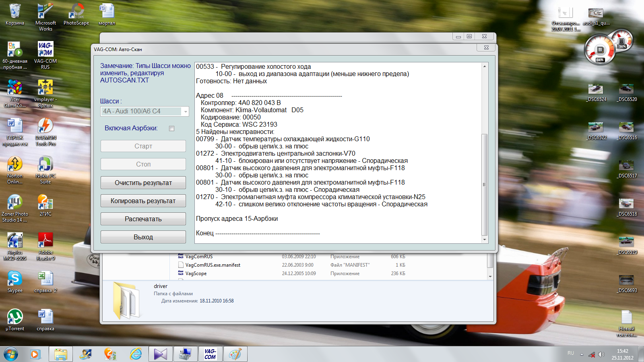Click the 'Распечатать' print button

(143, 219)
